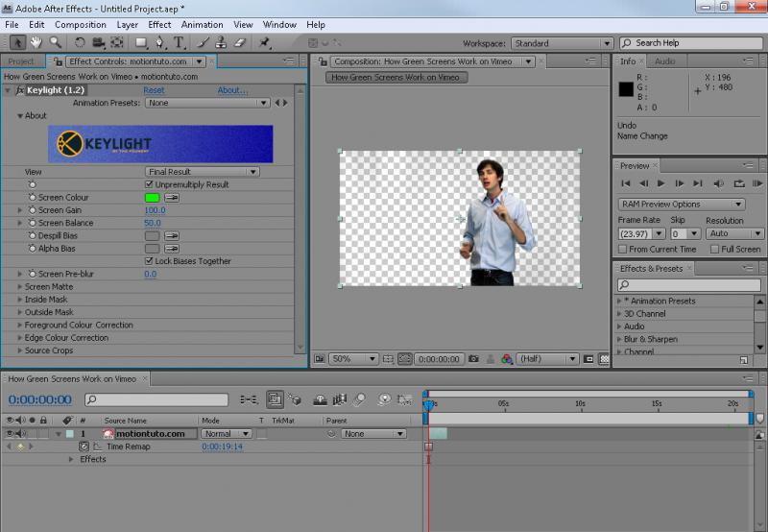This screenshot has width=768, height=532.
Task: Uncheck Unpremultiply Result checkbox
Action: tap(149, 184)
